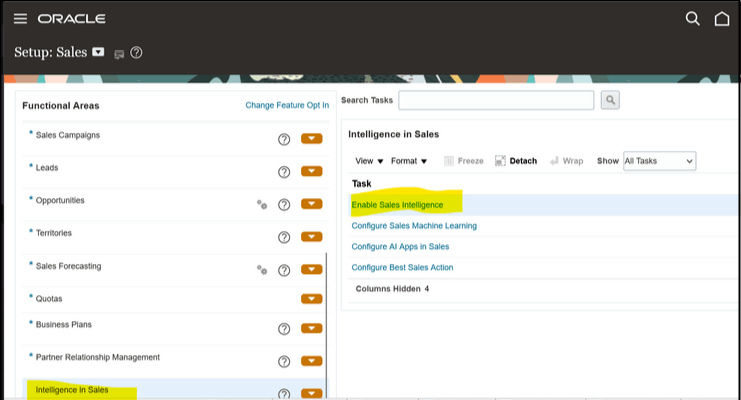Show help for Partner Relationship Management
The height and width of the screenshot is (400, 741).
tap(284, 361)
